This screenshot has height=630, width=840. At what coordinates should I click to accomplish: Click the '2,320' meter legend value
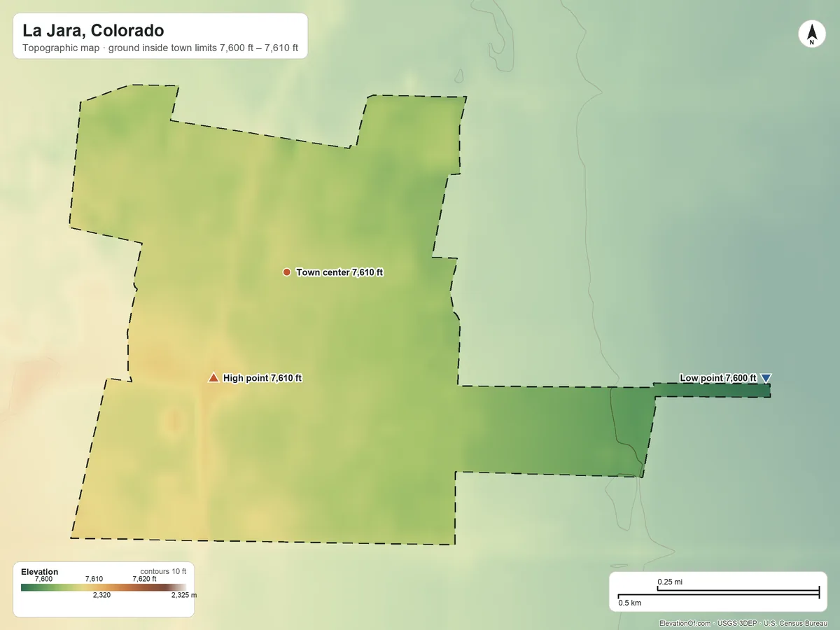point(102,596)
